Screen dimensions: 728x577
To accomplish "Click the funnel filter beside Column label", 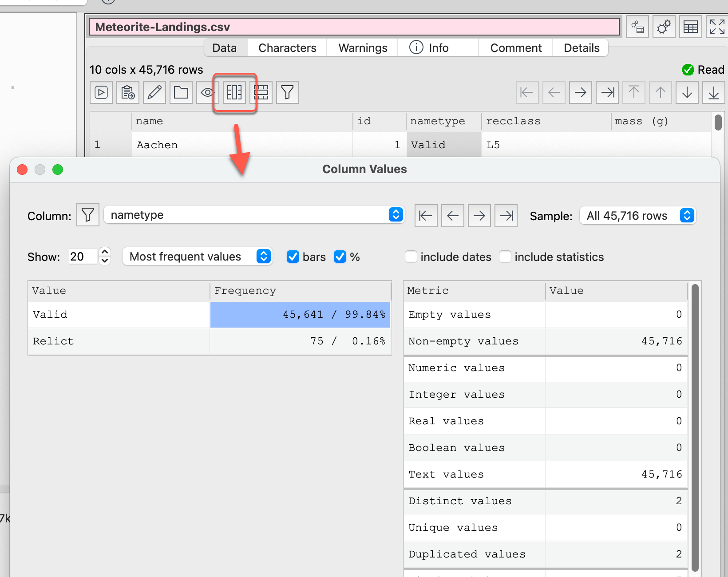I will [x=88, y=215].
